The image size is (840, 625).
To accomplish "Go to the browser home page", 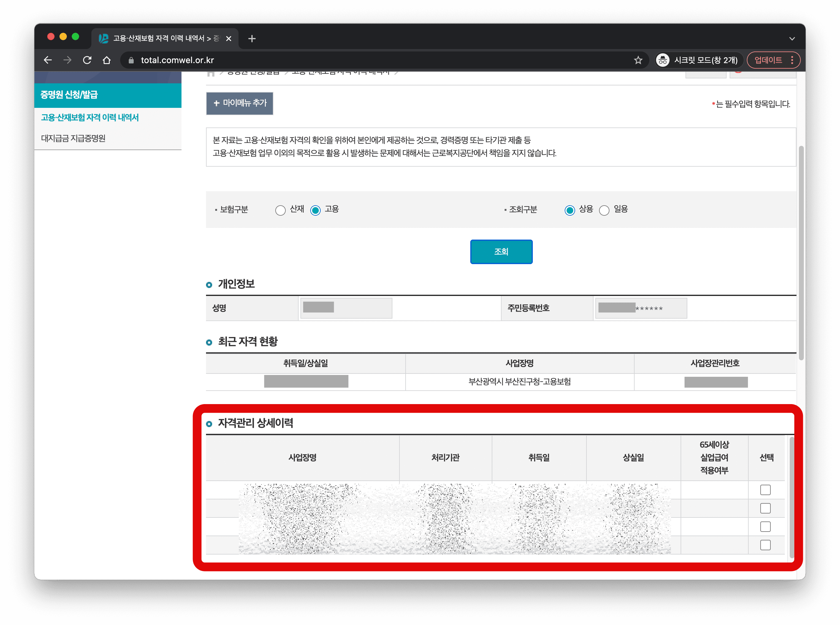I will tap(107, 60).
